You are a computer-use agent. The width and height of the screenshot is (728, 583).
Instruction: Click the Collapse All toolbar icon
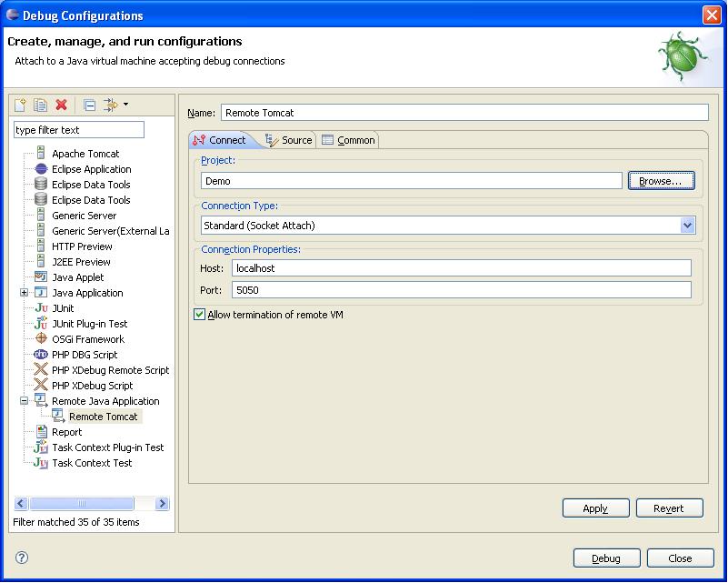(90, 106)
